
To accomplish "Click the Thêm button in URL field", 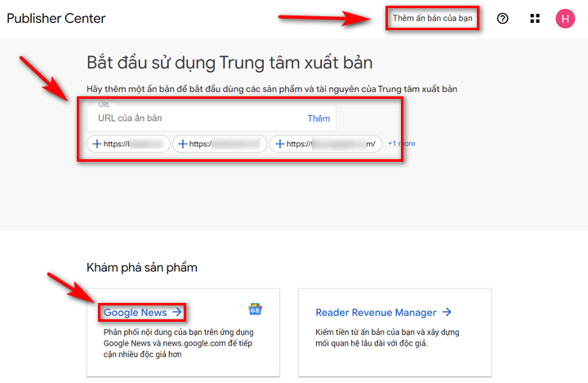I will [x=318, y=118].
